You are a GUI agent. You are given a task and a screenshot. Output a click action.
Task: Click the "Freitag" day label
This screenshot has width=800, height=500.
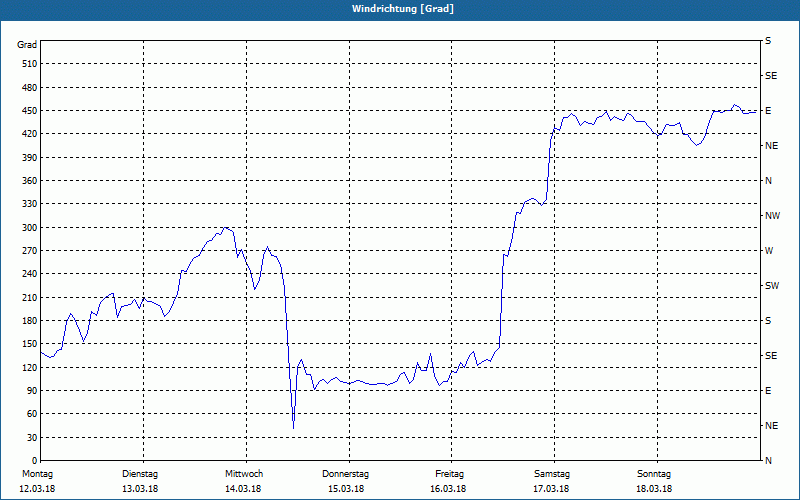pyautogui.click(x=449, y=474)
